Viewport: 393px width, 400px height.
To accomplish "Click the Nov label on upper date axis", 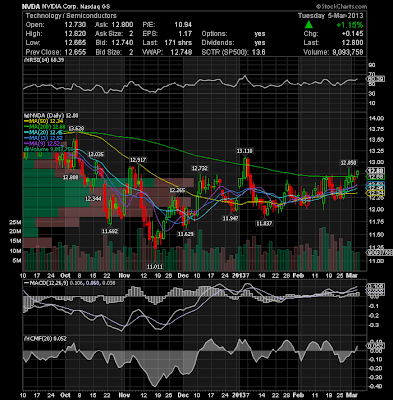I will click(124, 276).
